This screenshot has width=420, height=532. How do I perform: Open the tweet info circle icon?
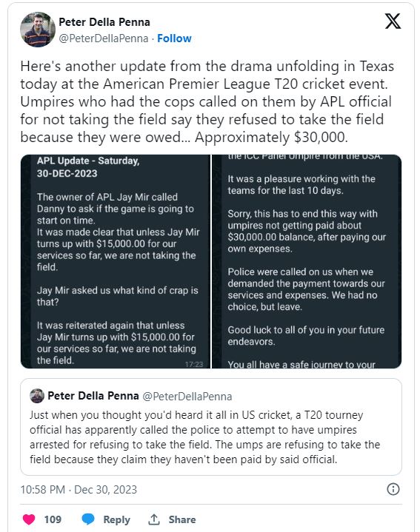click(x=393, y=489)
